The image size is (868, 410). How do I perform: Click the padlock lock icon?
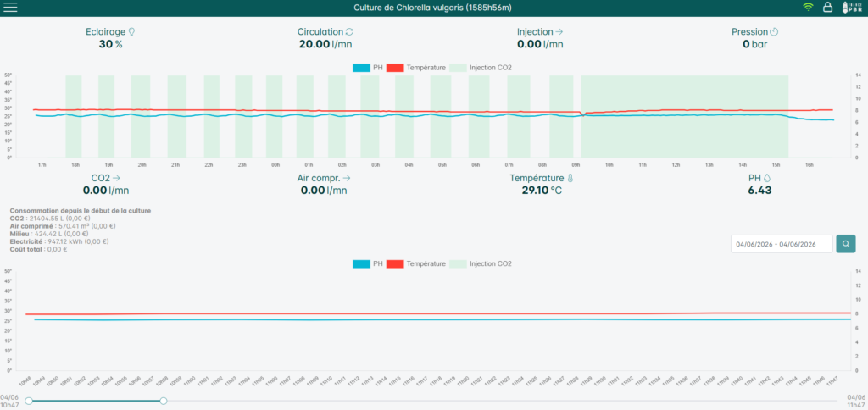[x=827, y=7]
